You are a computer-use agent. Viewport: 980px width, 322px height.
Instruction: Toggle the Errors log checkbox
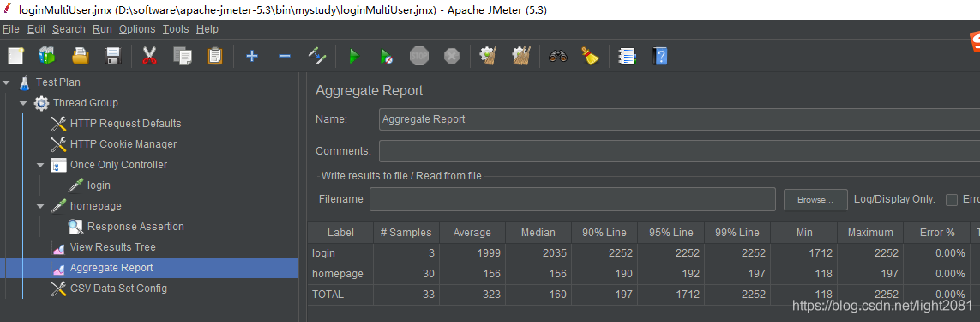coord(952,200)
